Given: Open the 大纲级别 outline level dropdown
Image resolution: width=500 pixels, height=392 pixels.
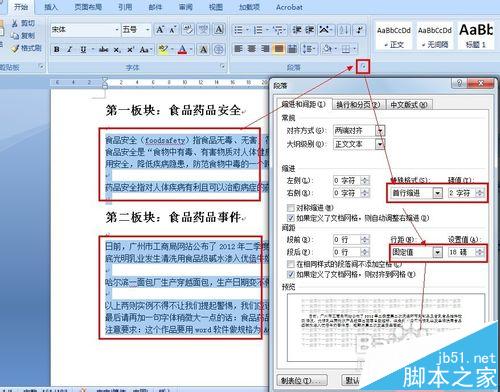Looking at the screenshot, I should point(380,144).
